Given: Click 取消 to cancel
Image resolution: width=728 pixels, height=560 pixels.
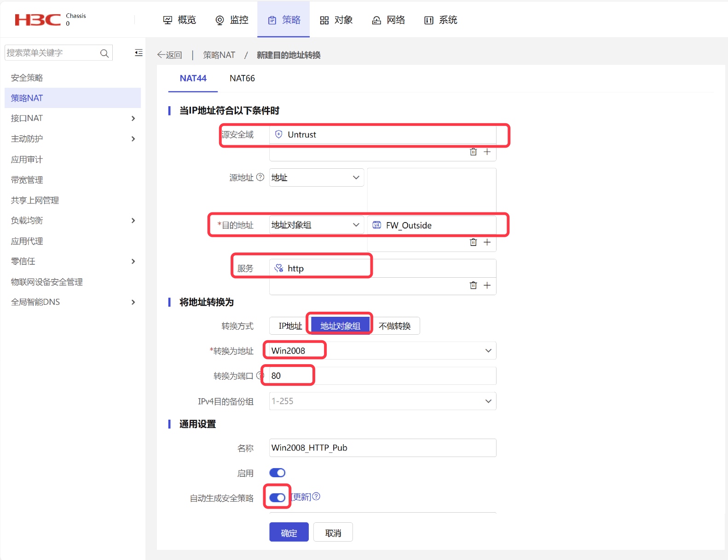Looking at the screenshot, I should pyautogui.click(x=333, y=532).
